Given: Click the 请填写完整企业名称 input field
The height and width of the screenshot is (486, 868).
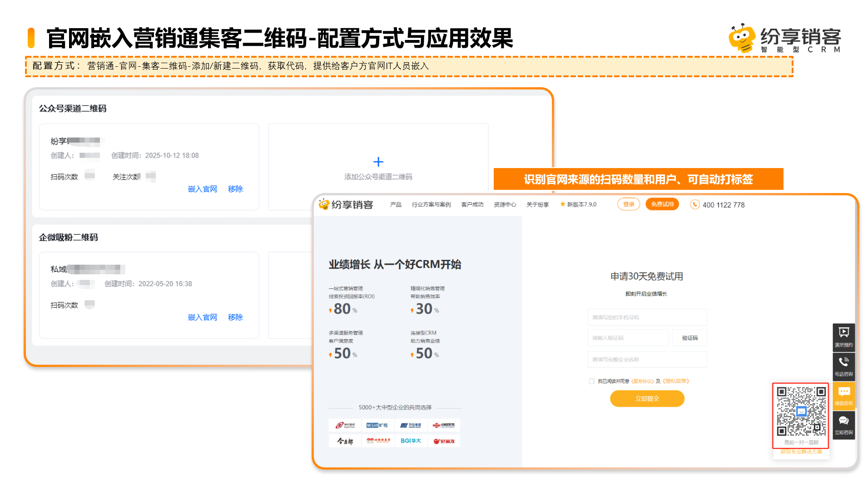Looking at the screenshot, I should tap(647, 359).
